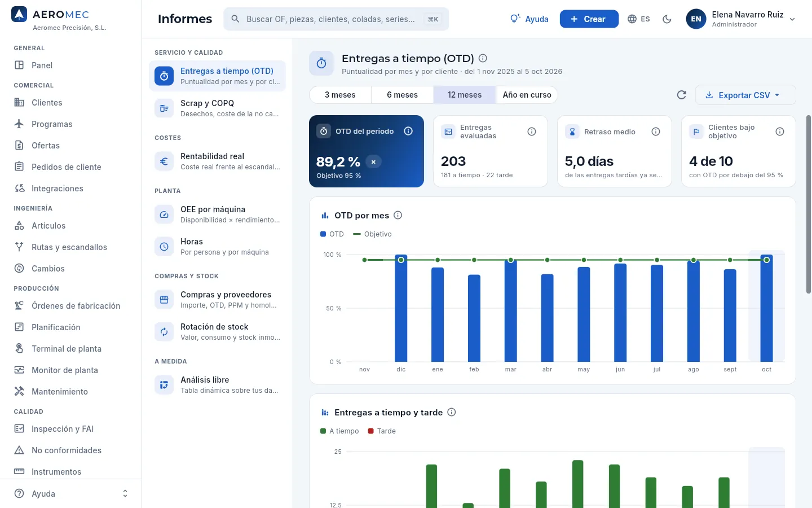The image size is (812, 508).
Task: Expand Ayuda menu at sidebar bottom
Action: pyautogui.click(x=70, y=493)
